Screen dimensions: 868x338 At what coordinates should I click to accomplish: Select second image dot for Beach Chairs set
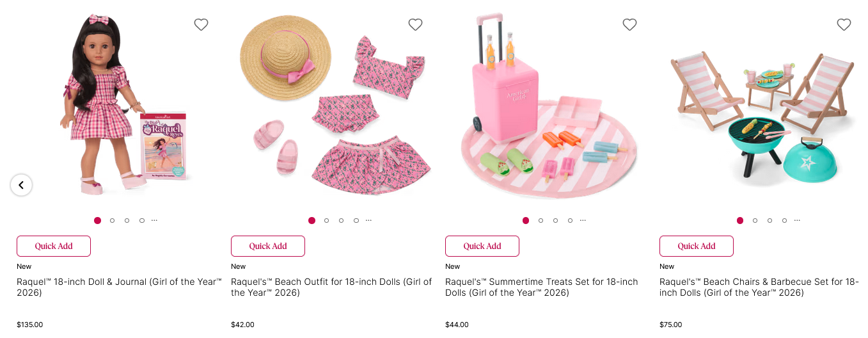point(755,220)
